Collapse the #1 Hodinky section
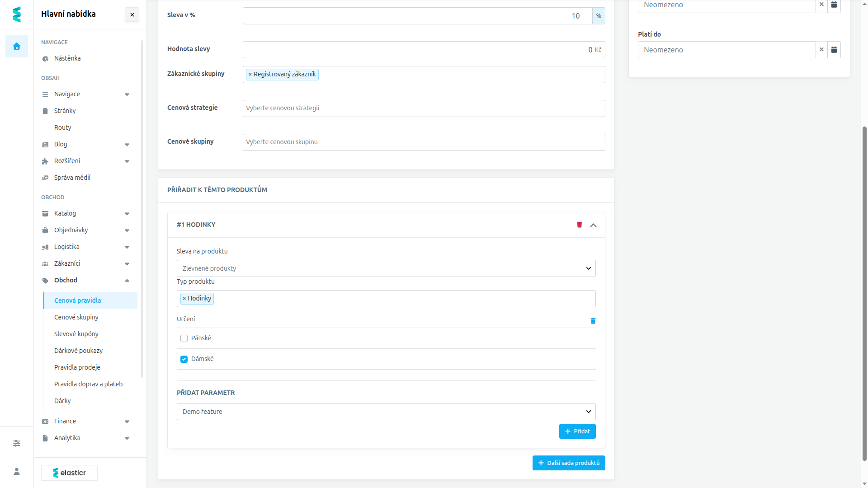Viewport: 868px width, 488px height. 593,225
